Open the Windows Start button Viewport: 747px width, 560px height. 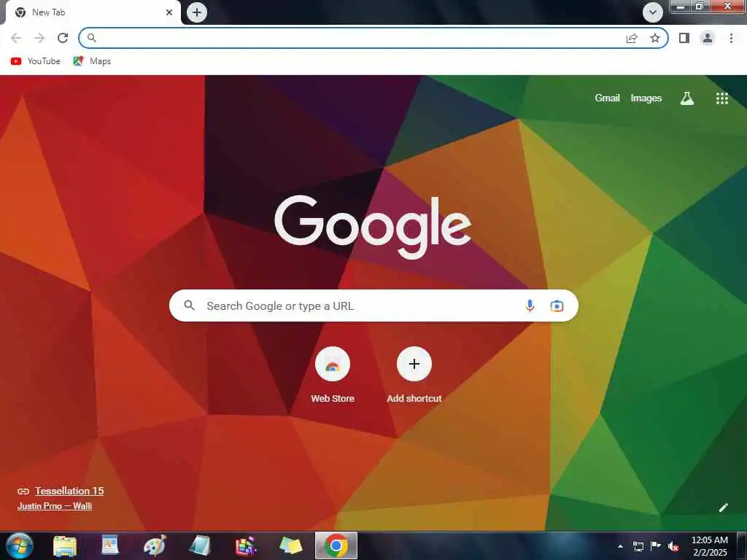[x=20, y=545]
